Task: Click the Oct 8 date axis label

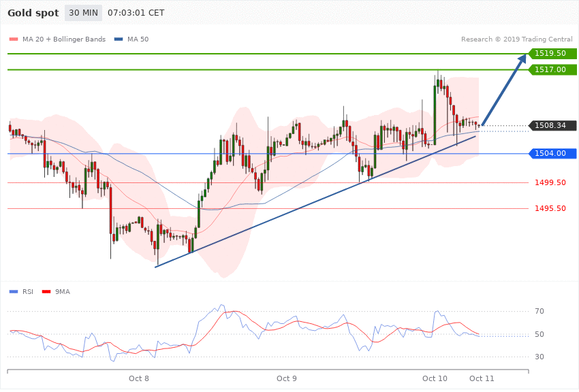Action: (x=139, y=378)
